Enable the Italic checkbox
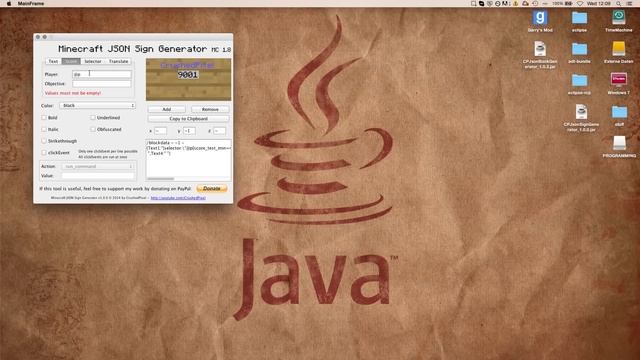Viewport: 640px width, 360px height. 44,129
